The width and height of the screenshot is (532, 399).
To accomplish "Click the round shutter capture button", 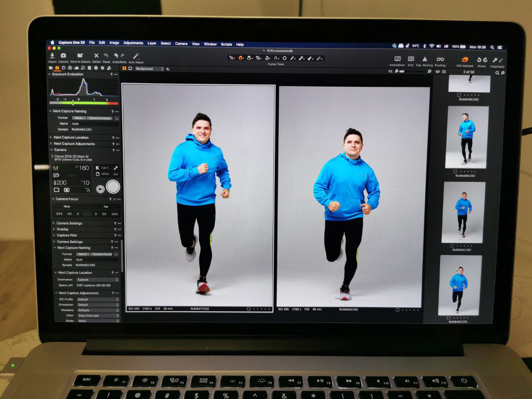I will (x=113, y=187).
